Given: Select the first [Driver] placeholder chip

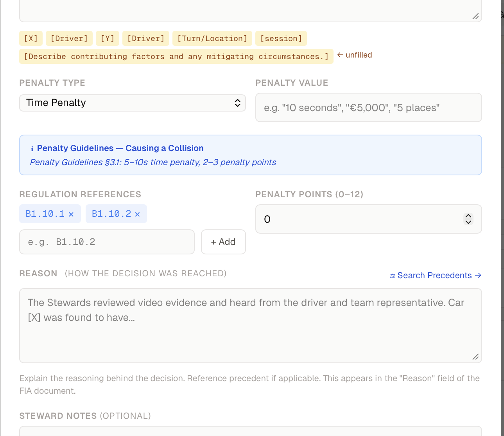Looking at the screenshot, I should tap(69, 38).
